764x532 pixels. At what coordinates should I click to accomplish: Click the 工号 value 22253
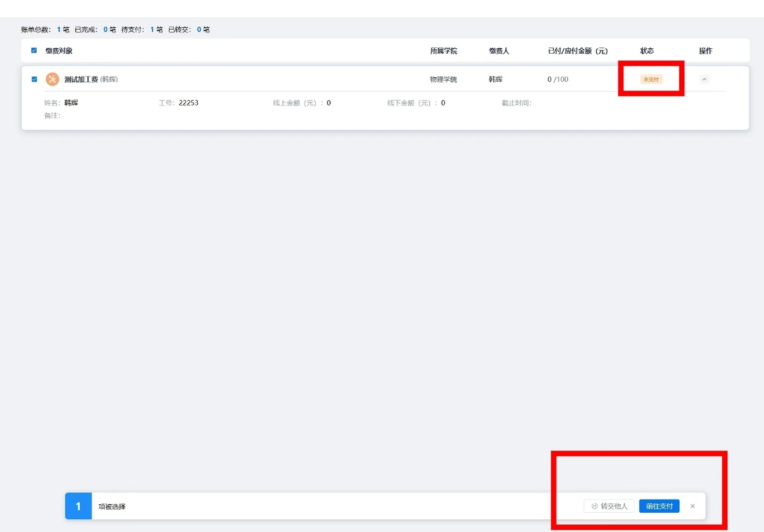point(188,103)
